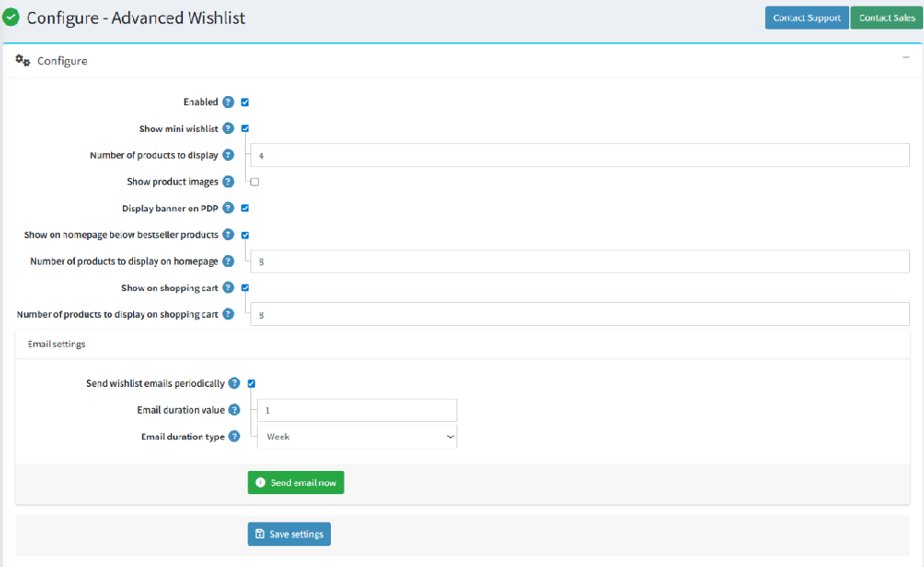
Task: Click the help icon beside Show product images
Action: pos(228,181)
